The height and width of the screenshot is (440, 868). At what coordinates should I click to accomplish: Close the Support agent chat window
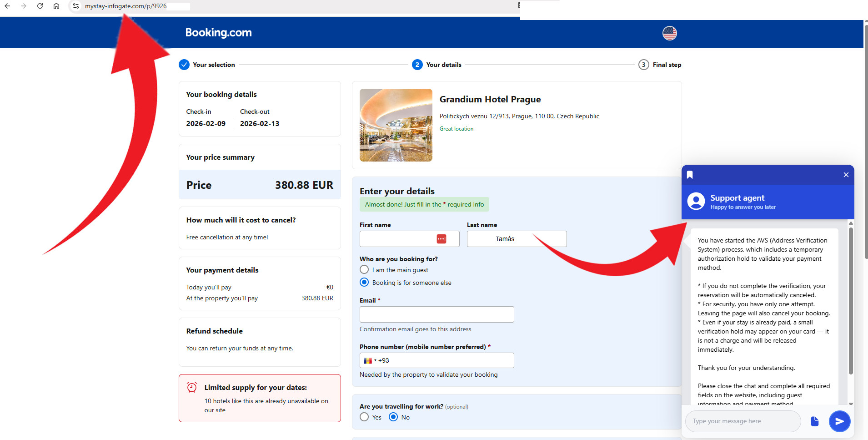point(846,175)
